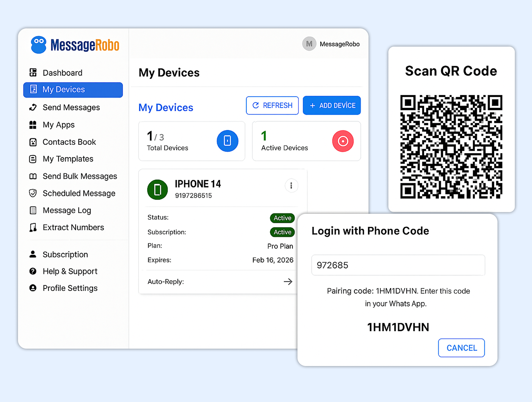Click the blue Total Devices phone icon
The width and height of the screenshot is (532, 402).
tap(227, 141)
